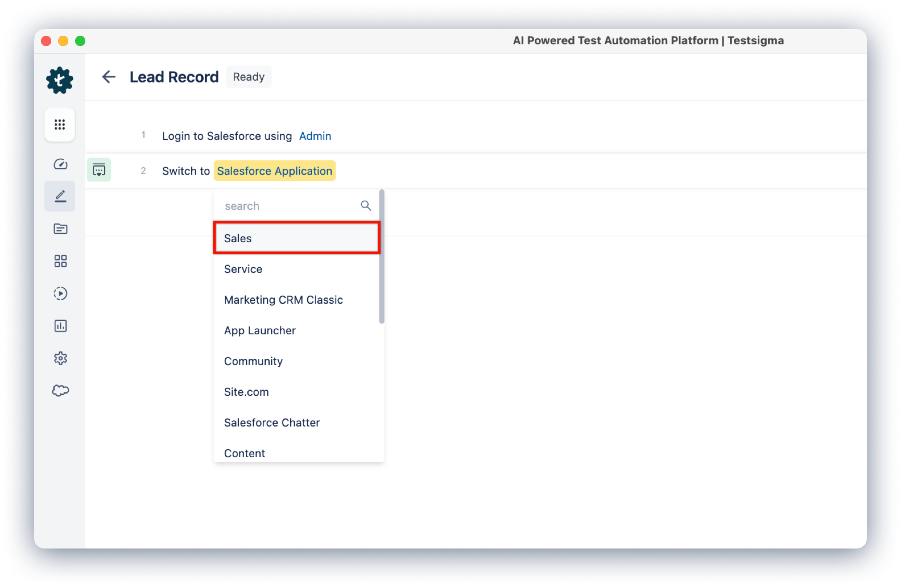Open the four-squares modules icon
The height and width of the screenshot is (588, 901).
(x=60, y=261)
